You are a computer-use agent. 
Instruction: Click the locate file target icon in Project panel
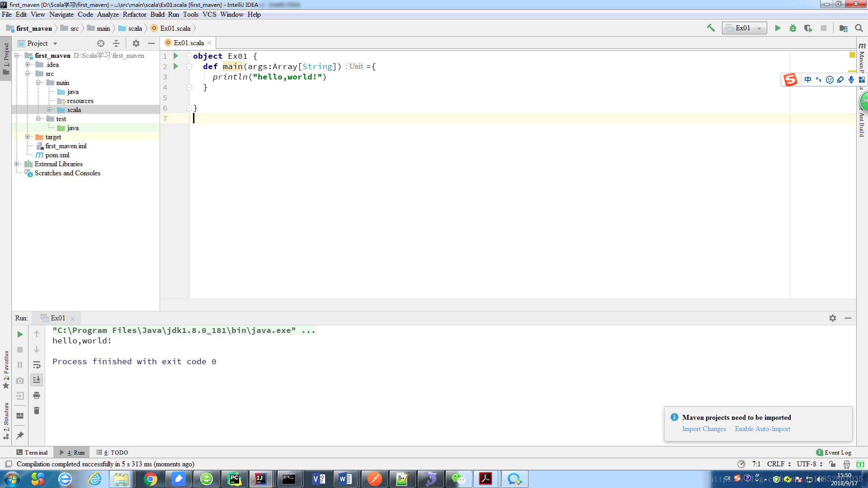(101, 43)
